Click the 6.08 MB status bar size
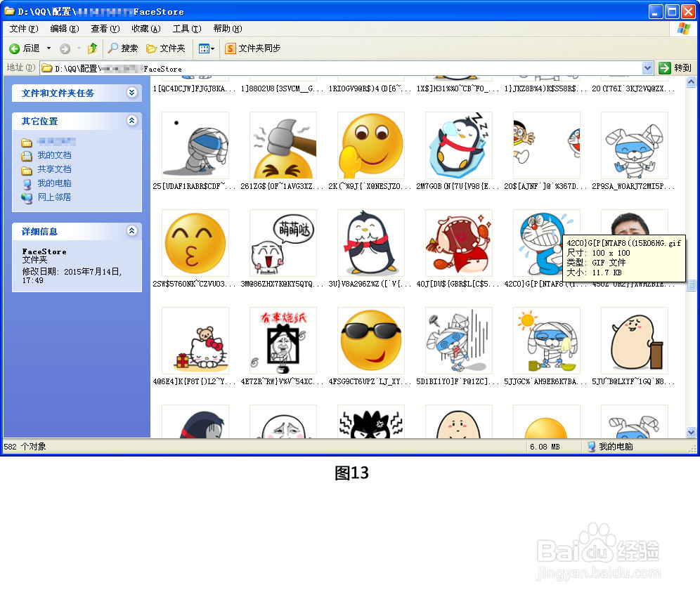 pyautogui.click(x=545, y=447)
